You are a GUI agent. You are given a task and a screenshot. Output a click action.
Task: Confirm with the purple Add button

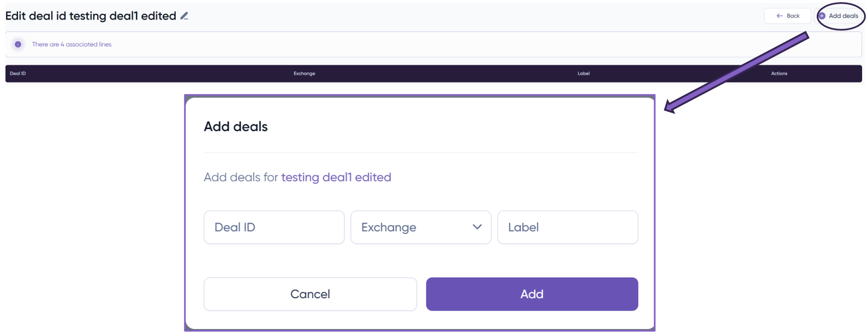click(532, 294)
